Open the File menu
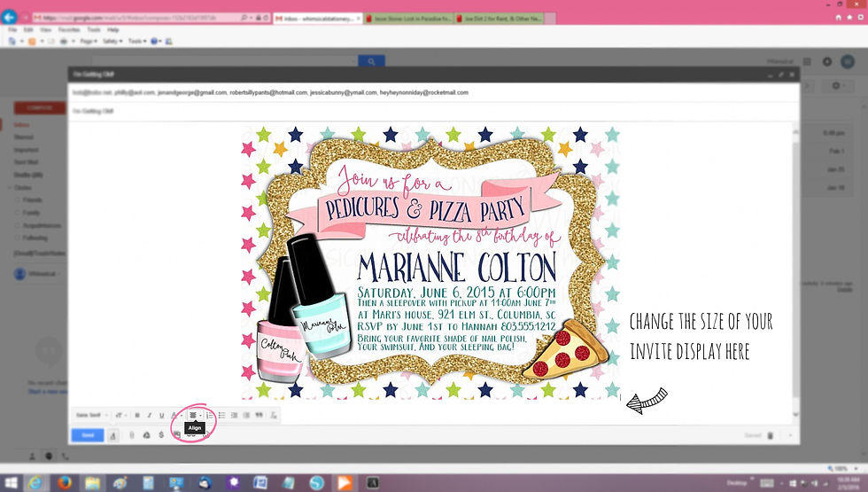The height and width of the screenshot is (492, 868). (12, 30)
